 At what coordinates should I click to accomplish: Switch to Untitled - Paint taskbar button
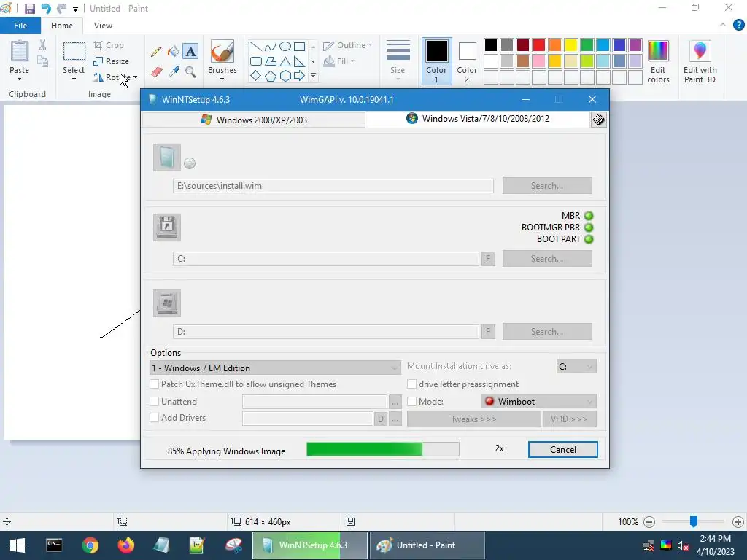(x=427, y=545)
